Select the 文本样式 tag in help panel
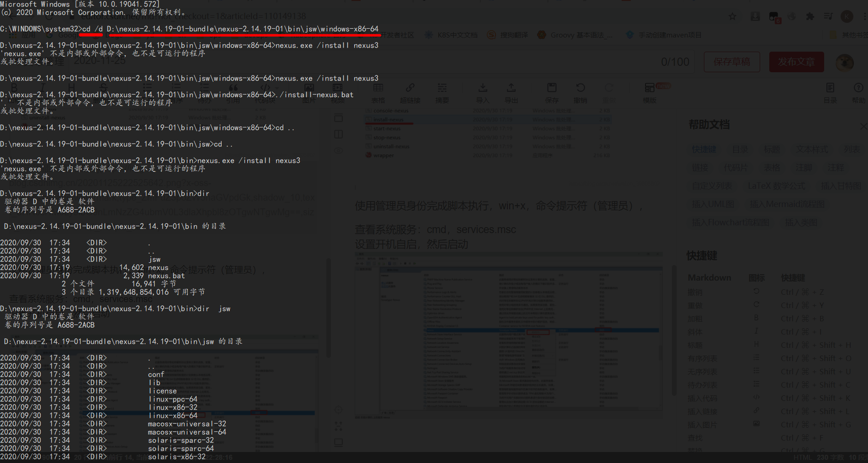 812,149
